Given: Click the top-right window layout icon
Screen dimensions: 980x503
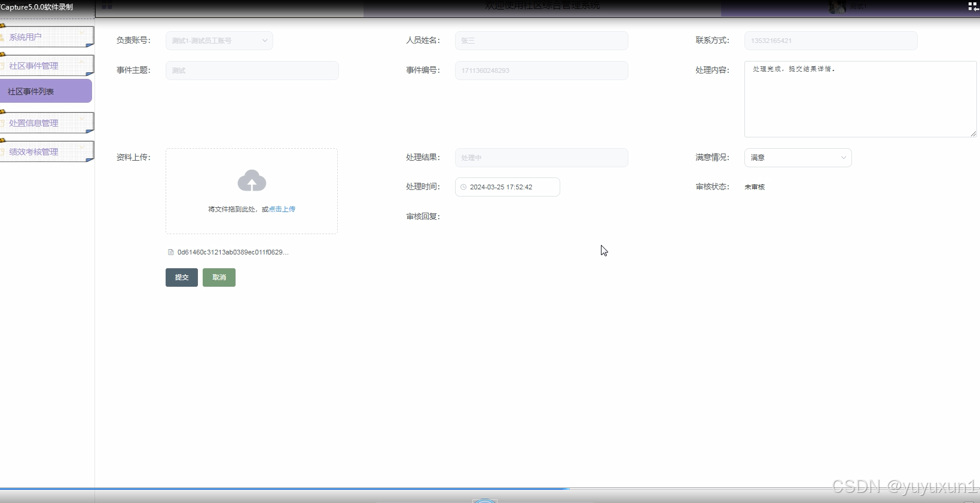Looking at the screenshot, I should point(973,7).
